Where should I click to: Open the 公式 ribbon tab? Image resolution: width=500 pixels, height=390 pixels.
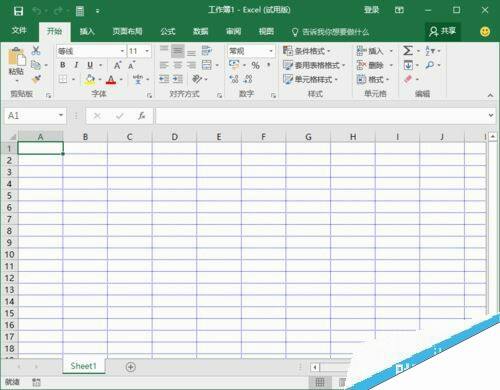tap(168, 31)
